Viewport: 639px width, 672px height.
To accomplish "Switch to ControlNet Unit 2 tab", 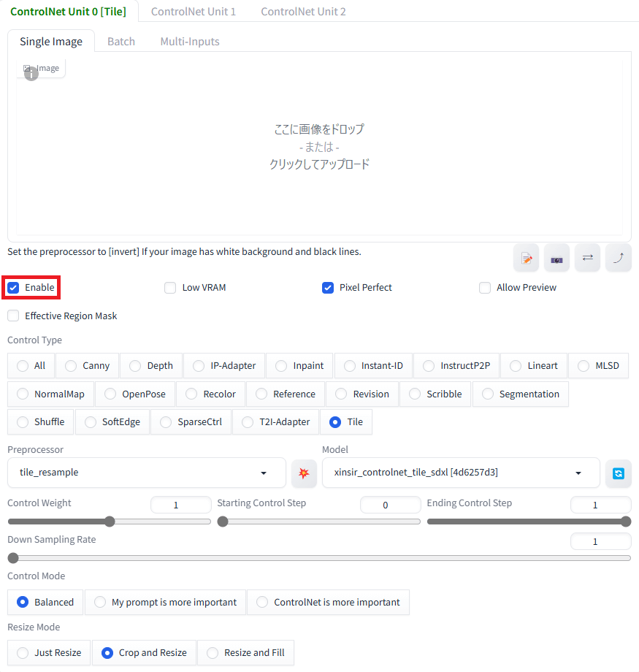I will click(x=303, y=12).
